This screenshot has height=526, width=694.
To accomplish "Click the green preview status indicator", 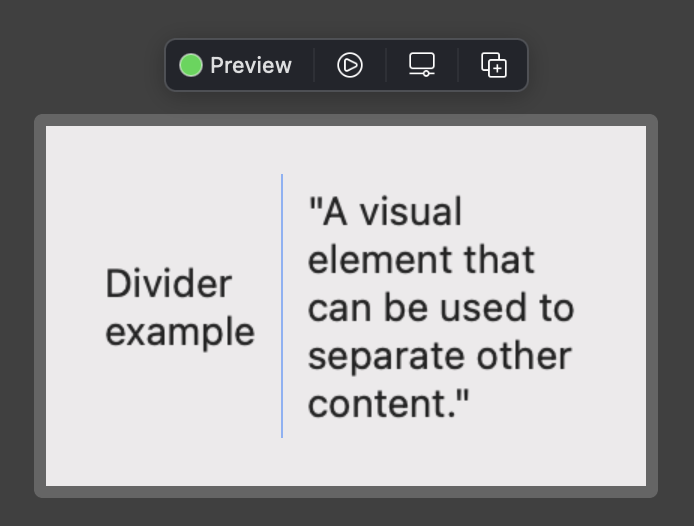I will [191, 65].
